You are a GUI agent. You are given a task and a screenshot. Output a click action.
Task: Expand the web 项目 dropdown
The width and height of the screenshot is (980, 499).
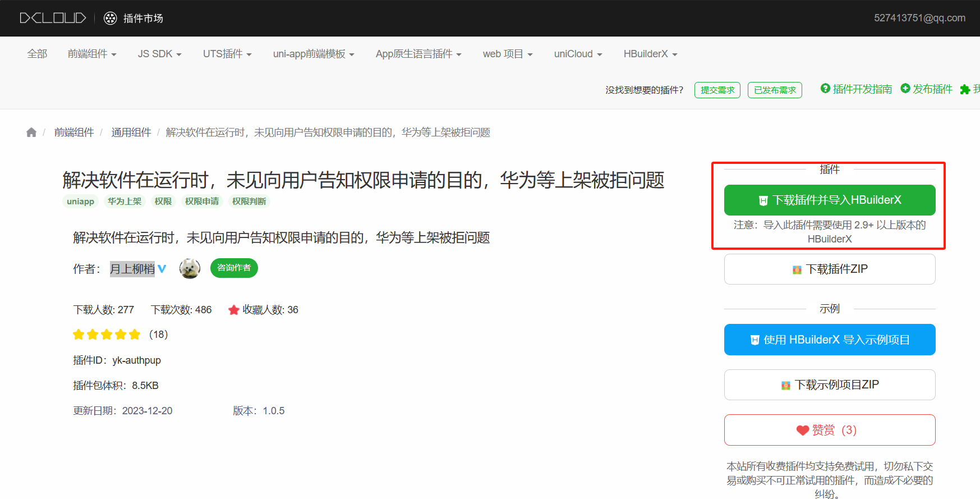(x=508, y=54)
